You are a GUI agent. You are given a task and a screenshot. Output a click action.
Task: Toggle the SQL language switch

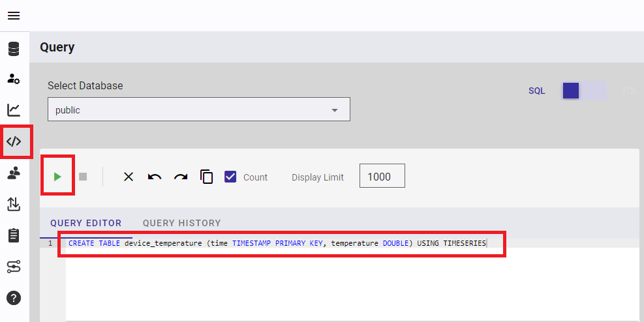[x=584, y=91]
